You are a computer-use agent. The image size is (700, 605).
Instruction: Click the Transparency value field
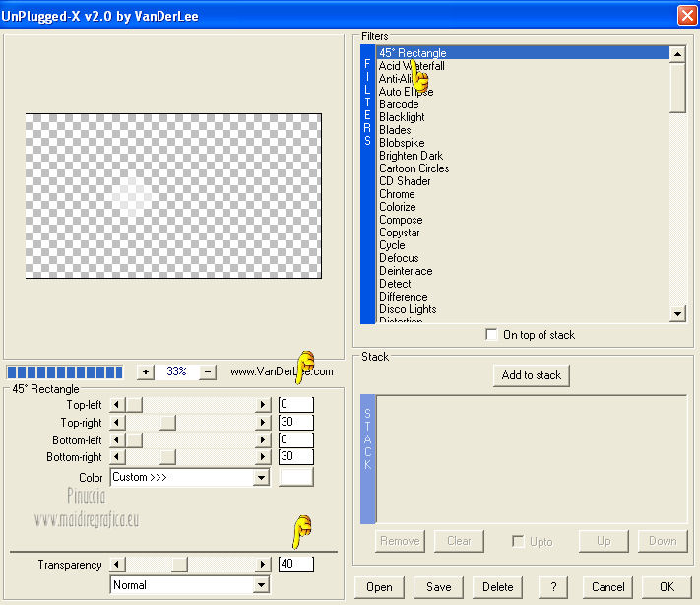296,564
